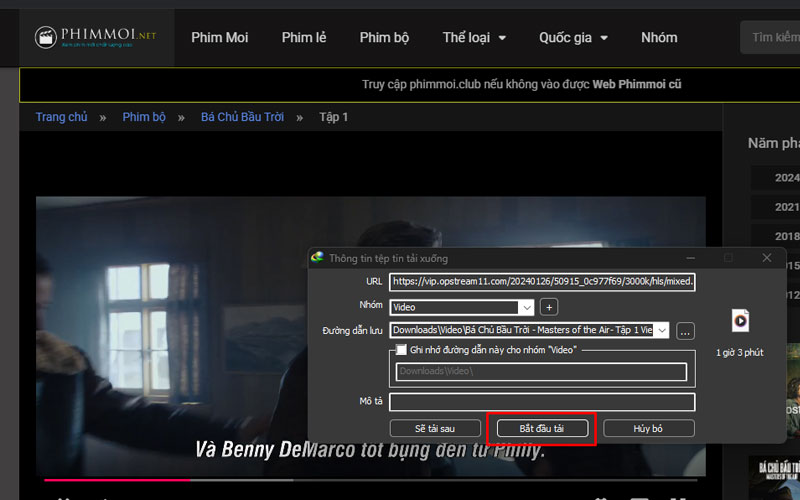Image resolution: width=800 pixels, height=500 pixels.
Task: Expand the Nhóm Video dropdown
Action: 526,307
